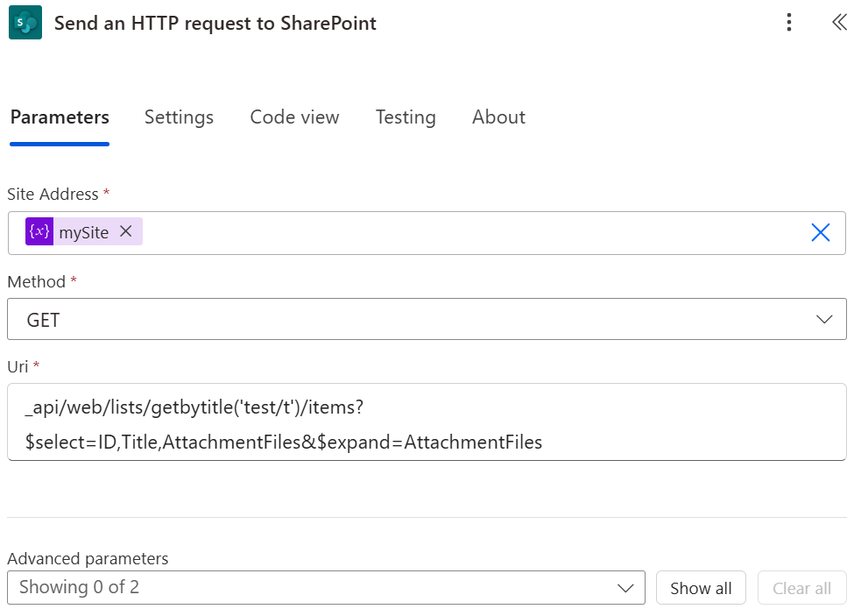Click the chevron arrow in Method field
Image resolution: width=868 pixels, height=609 pixels.
824,320
